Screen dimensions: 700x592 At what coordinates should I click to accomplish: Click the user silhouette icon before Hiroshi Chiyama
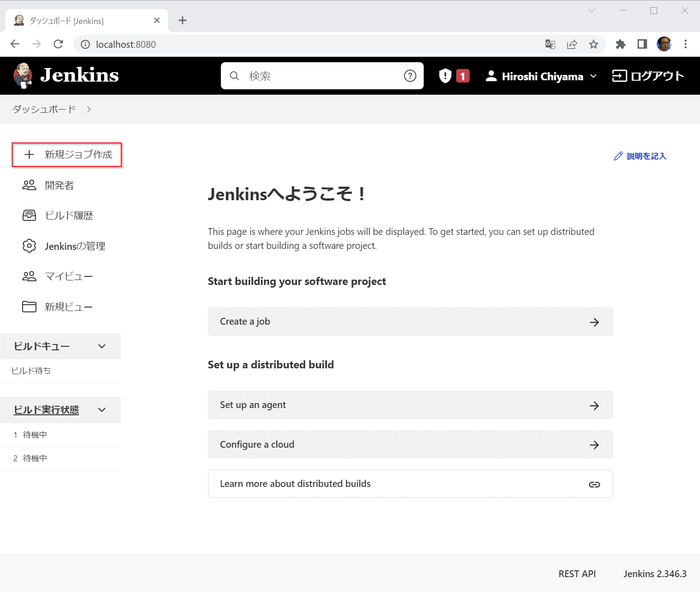491,76
